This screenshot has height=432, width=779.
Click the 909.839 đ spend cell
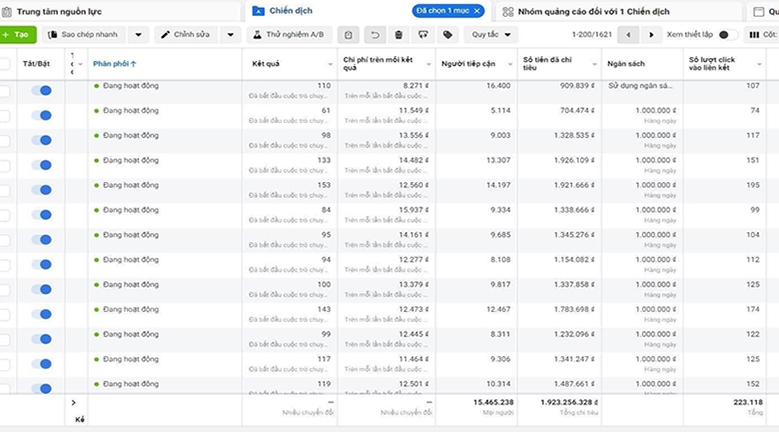pyautogui.click(x=577, y=85)
